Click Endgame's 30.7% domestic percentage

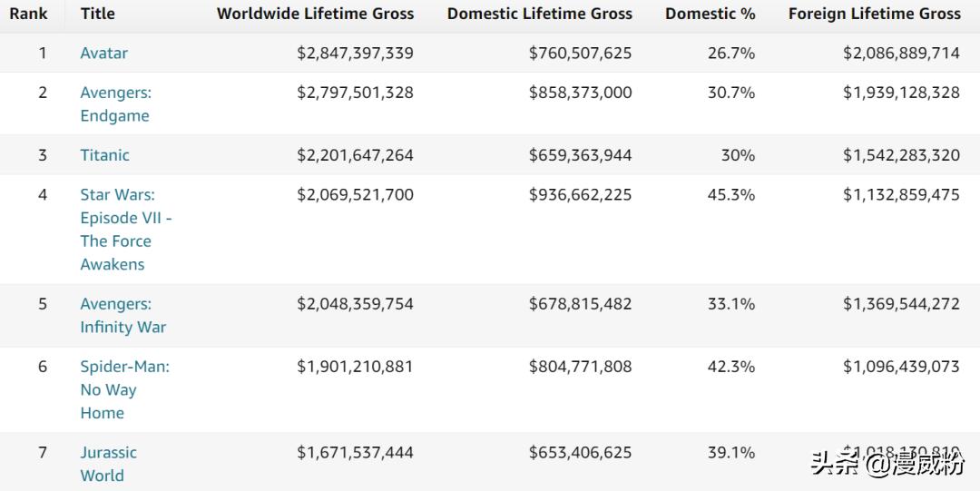(730, 93)
